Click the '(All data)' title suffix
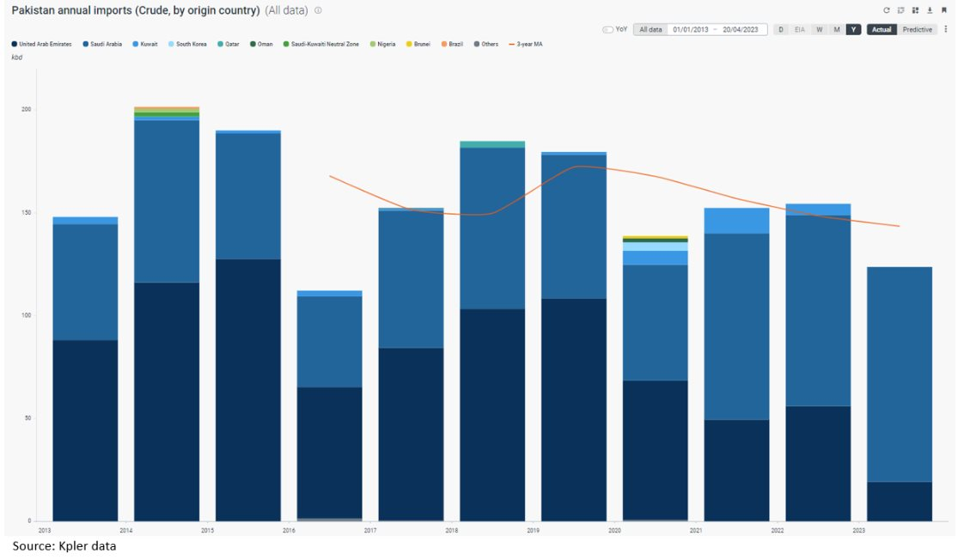 pos(286,10)
